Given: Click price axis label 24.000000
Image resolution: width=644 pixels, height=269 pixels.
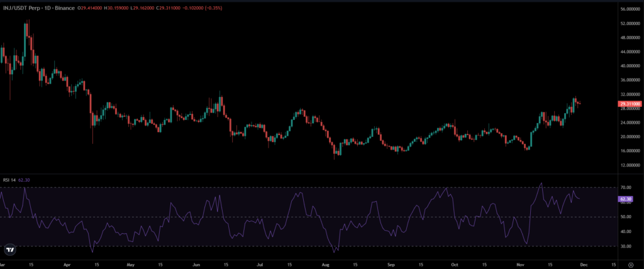Looking at the screenshot, I should [x=631, y=123].
